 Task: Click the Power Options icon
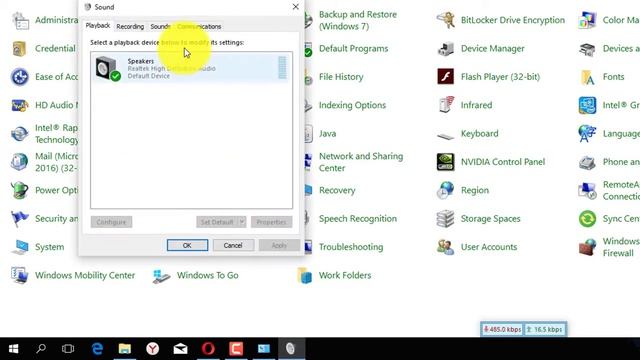20,190
